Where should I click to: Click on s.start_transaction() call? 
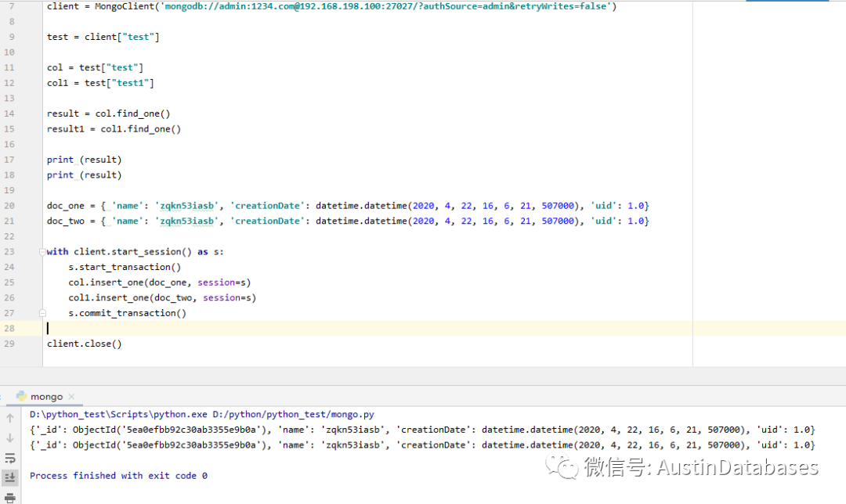tap(125, 267)
